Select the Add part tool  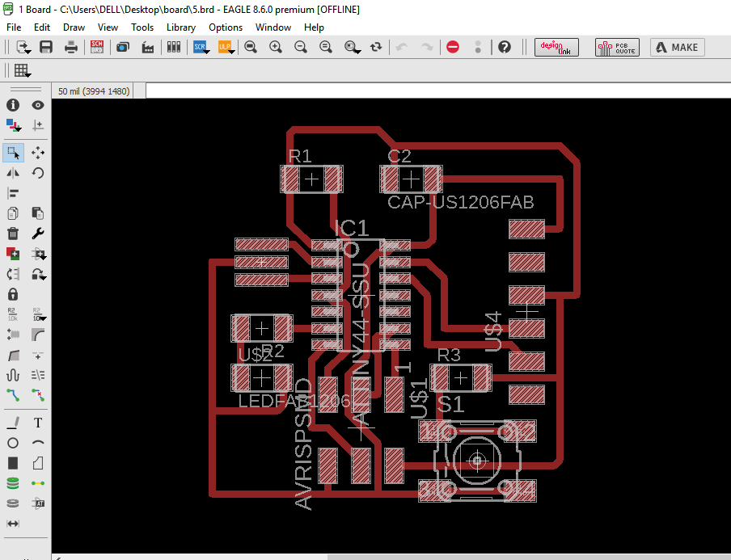pos(13,254)
